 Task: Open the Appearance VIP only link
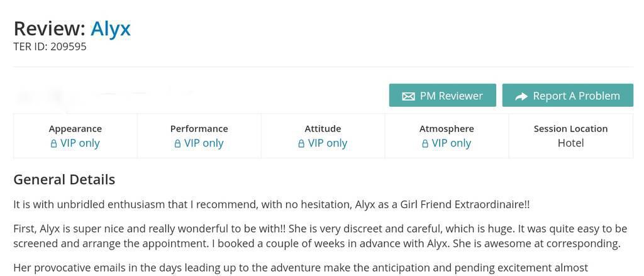(80, 143)
